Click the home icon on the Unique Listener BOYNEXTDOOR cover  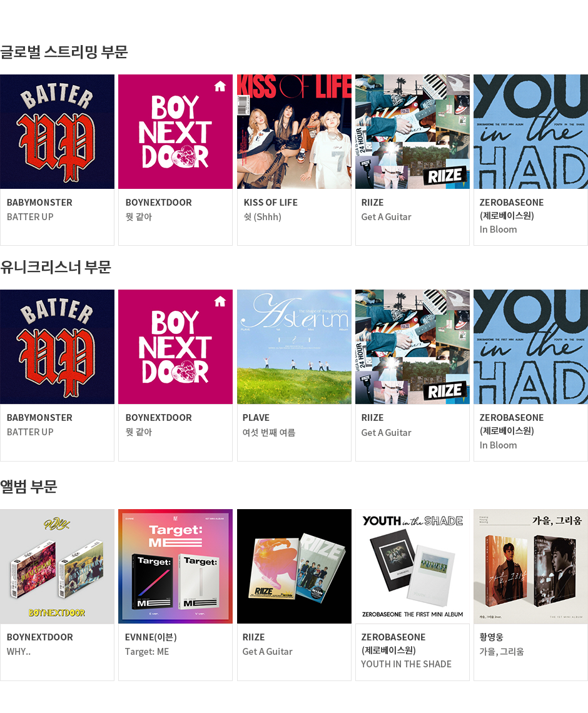point(220,301)
